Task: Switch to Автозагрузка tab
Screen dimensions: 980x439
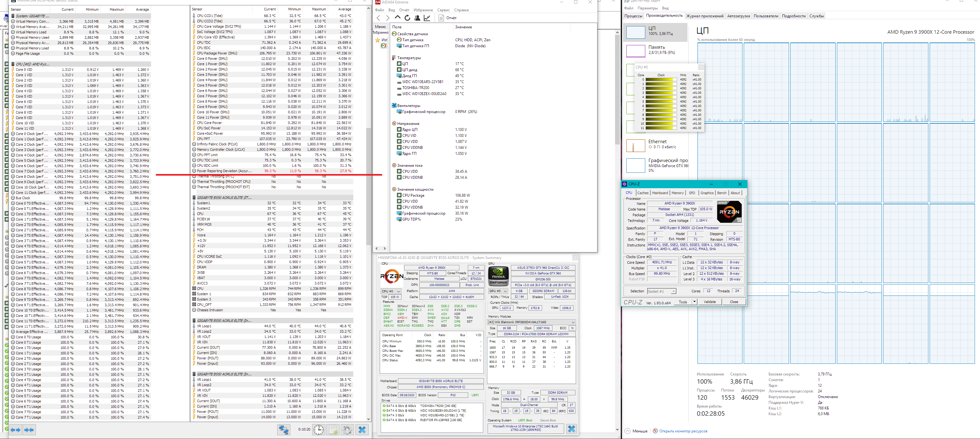Action: click(x=738, y=16)
